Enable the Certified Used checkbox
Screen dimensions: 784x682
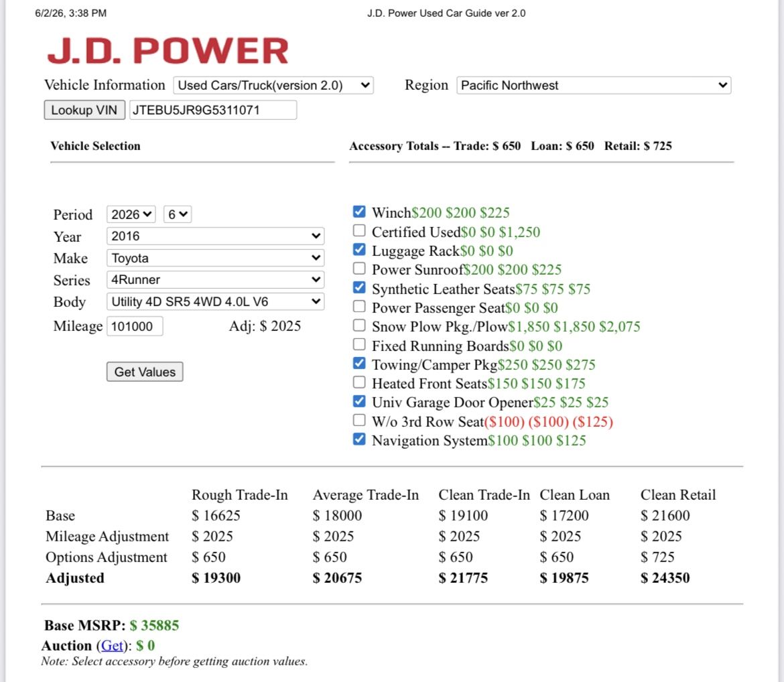pyautogui.click(x=359, y=230)
